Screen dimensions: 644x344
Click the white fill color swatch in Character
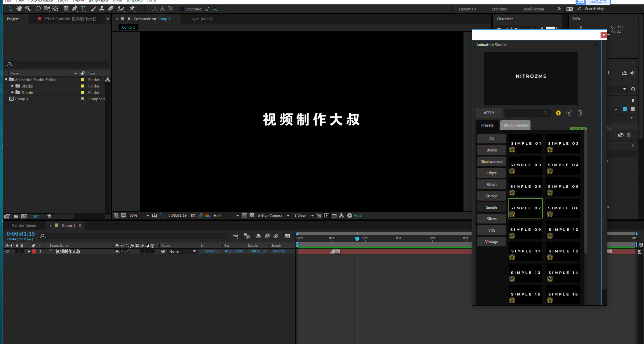550,28
